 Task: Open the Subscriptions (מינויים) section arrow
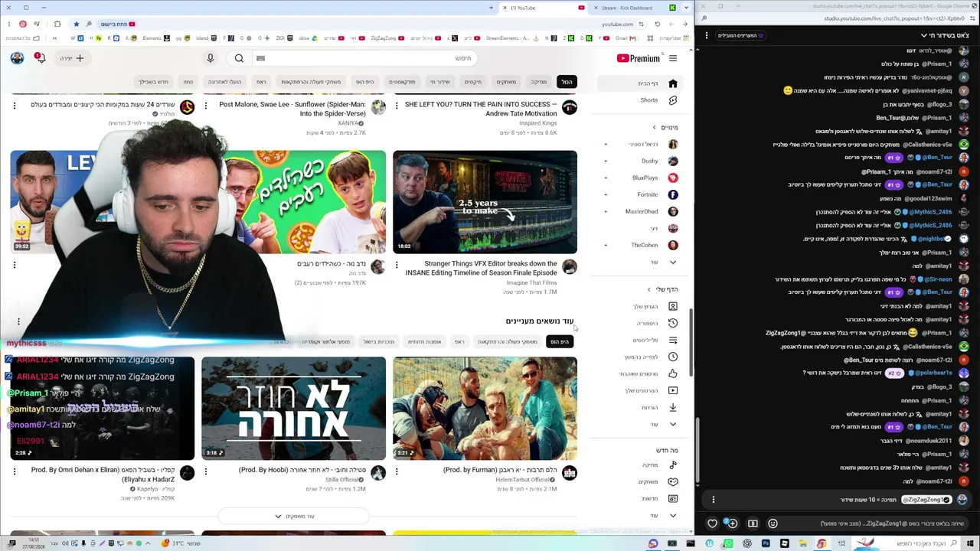pos(654,127)
